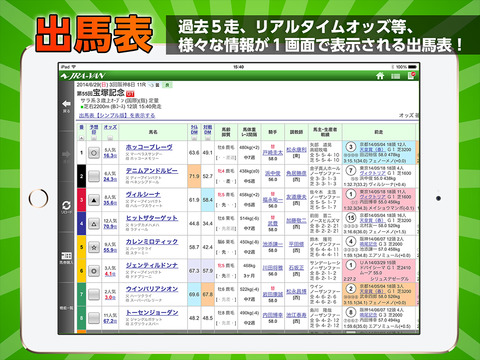Open trainer link in デニムアンドルビー row
The image size is (480, 360).
(296, 173)
